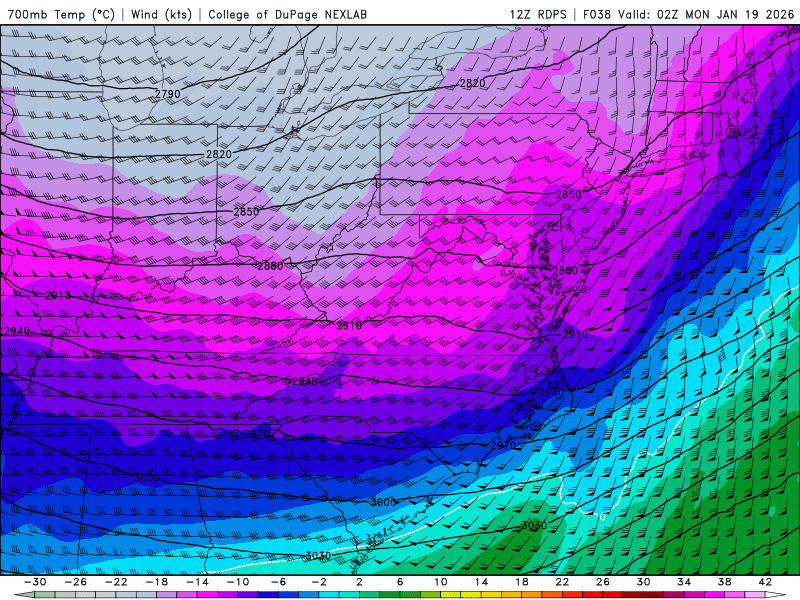Click the 6 value on the color scale
This screenshot has width=800, height=600.
pos(400,582)
